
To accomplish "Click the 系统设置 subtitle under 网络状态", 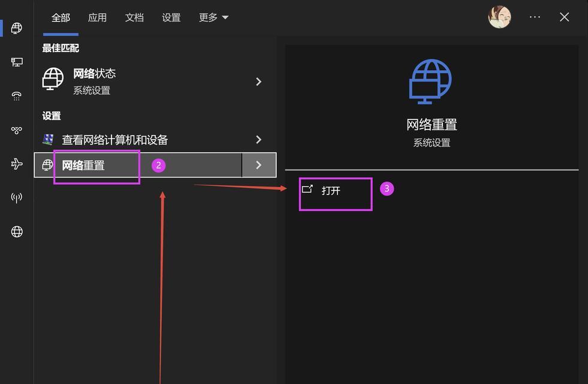I will point(92,91).
